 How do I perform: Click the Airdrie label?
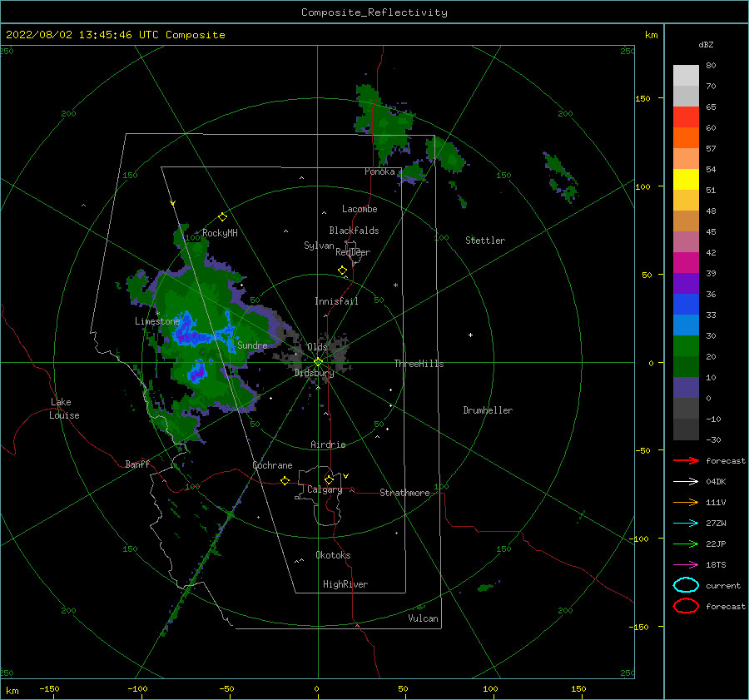click(x=328, y=444)
